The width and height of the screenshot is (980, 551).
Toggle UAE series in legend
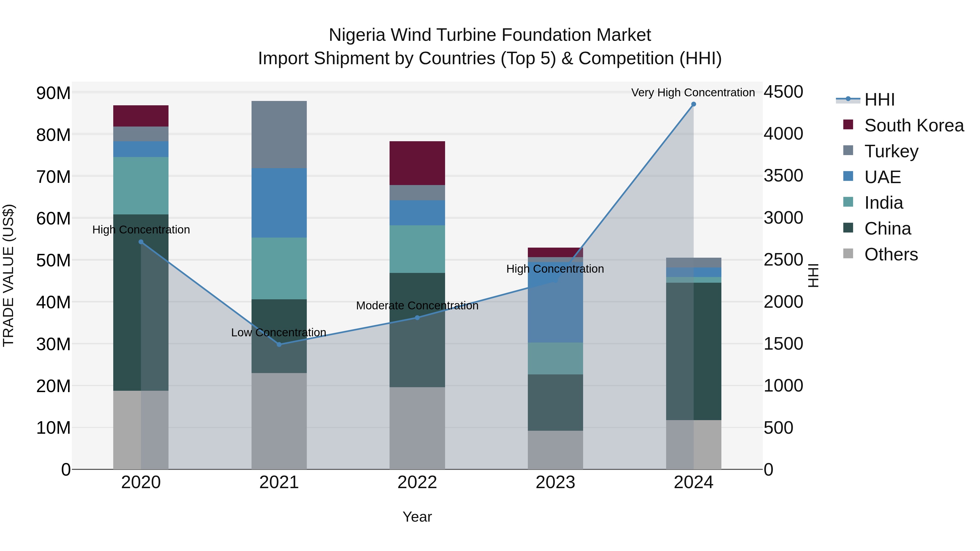tap(872, 177)
